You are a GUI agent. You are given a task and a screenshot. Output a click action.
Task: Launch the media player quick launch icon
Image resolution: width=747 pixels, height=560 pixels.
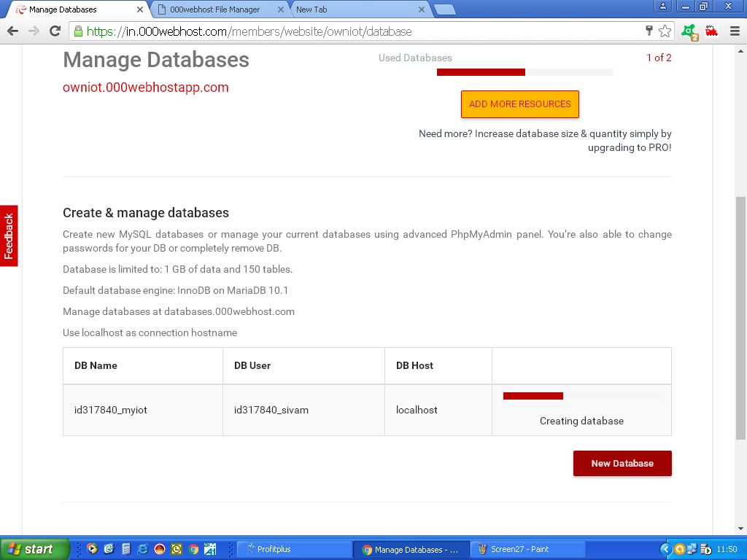(x=91, y=549)
